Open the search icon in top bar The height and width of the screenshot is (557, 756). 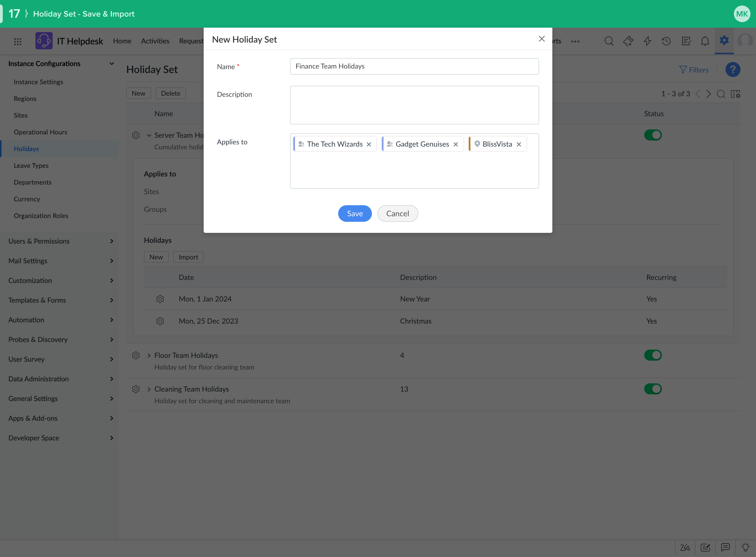coord(609,41)
